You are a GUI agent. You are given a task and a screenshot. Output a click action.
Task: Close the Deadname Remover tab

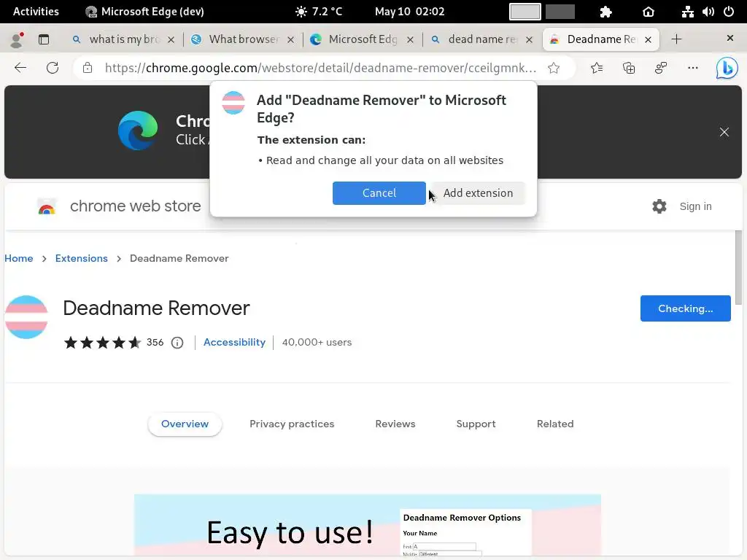tap(648, 39)
